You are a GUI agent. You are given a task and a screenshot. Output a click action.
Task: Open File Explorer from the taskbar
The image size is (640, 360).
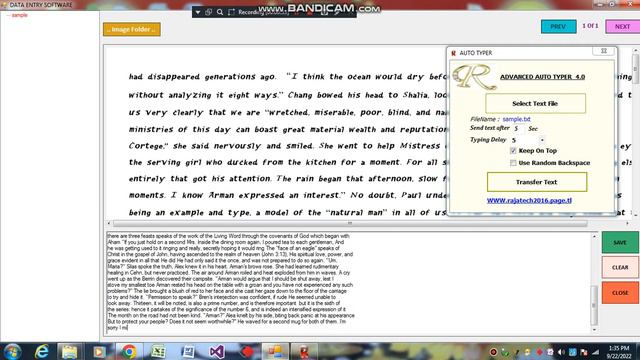click(x=69, y=352)
